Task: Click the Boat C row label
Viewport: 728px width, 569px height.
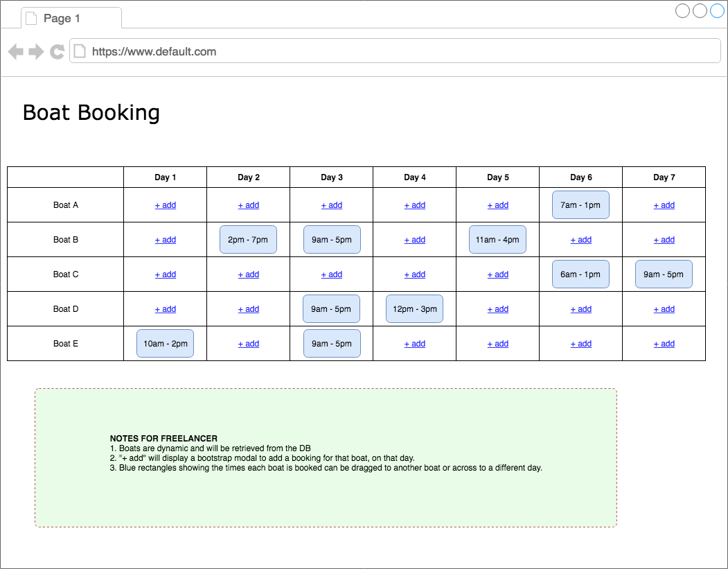Action: 66,274
